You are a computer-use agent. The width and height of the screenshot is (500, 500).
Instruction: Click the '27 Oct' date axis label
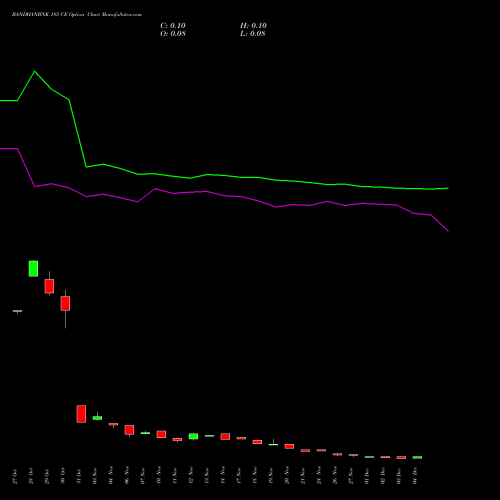point(15,476)
